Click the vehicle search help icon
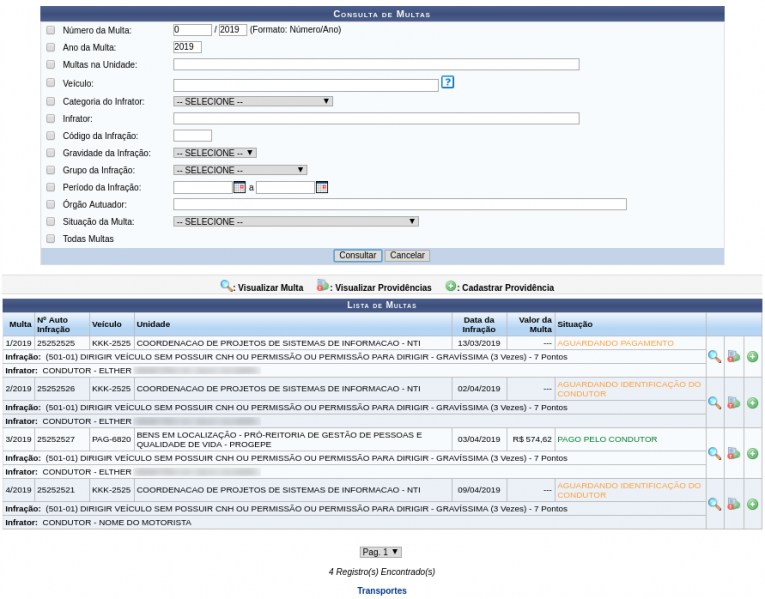The height and width of the screenshot is (599, 765). coord(447,82)
